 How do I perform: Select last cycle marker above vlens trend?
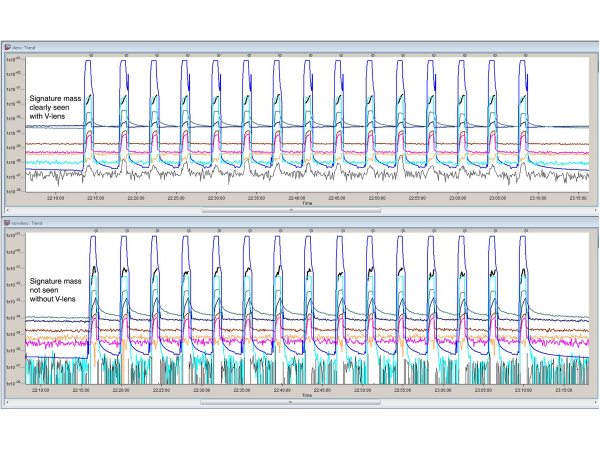[523, 54]
